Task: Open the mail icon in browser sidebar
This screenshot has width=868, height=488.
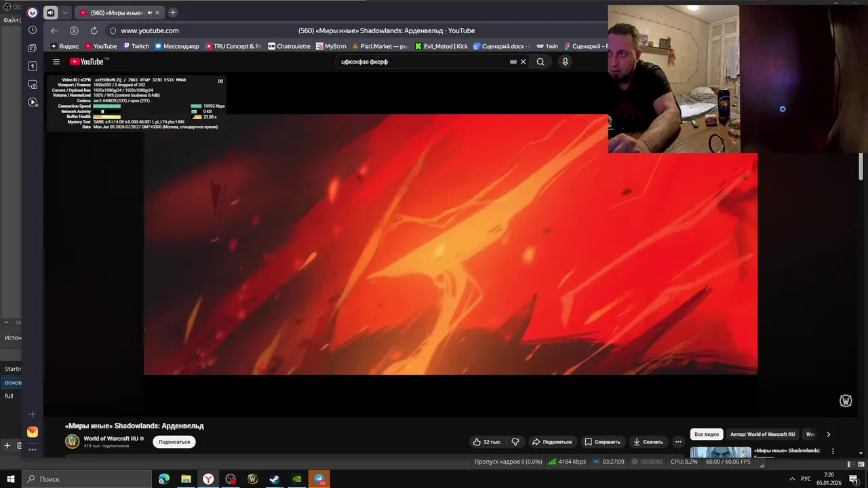Action: tap(32, 432)
